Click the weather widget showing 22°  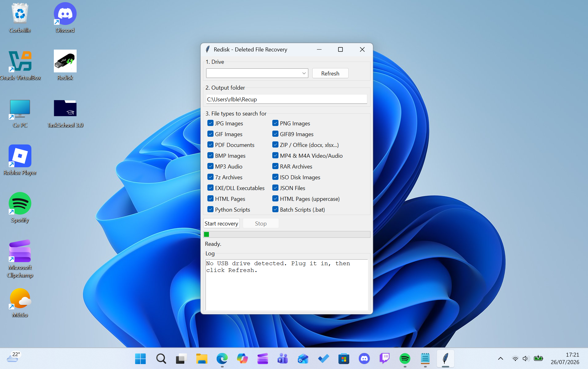[14, 357]
